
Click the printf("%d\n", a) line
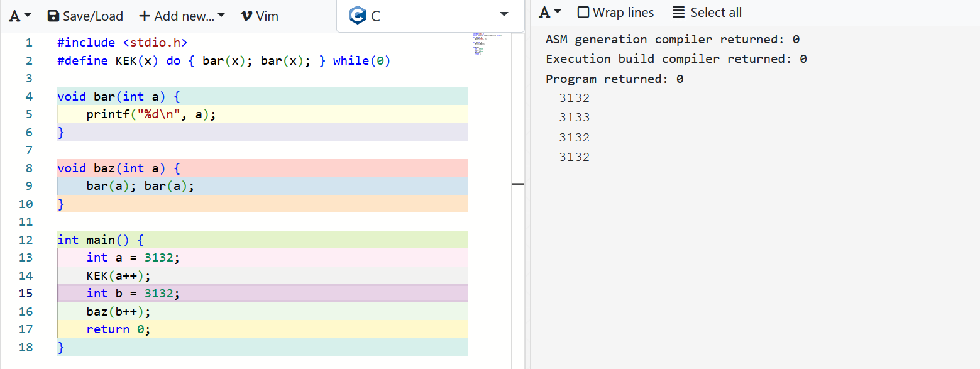[262, 114]
